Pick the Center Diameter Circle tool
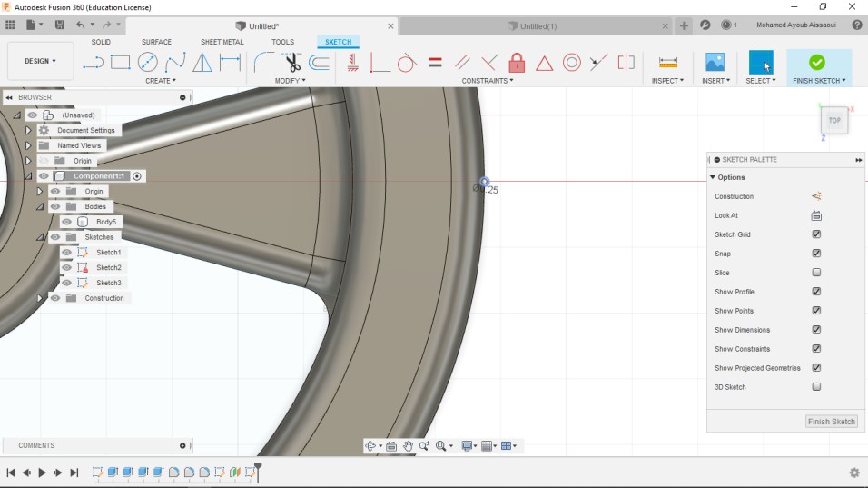Viewport: 868px width, 488px height. pos(147,62)
